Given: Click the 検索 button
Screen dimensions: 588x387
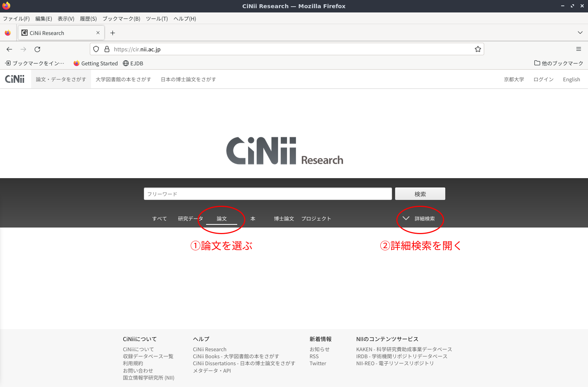Looking at the screenshot, I should tap(420, 194).
